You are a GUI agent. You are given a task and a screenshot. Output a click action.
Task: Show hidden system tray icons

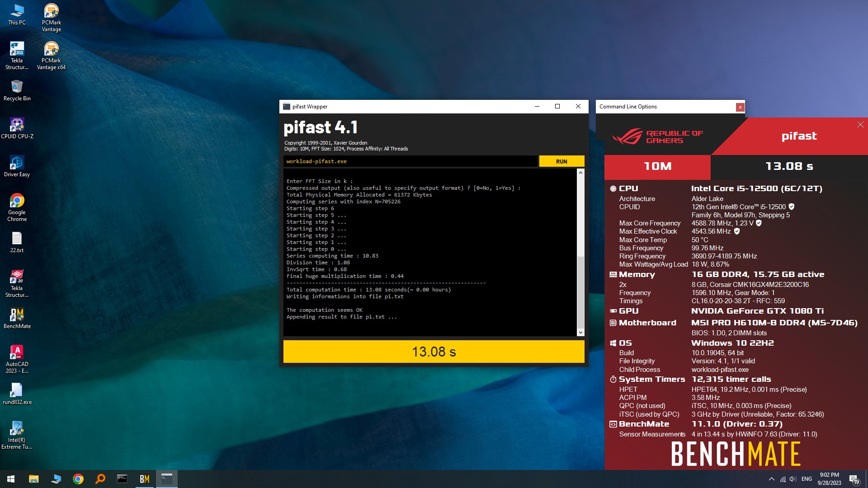click(771, 479)
